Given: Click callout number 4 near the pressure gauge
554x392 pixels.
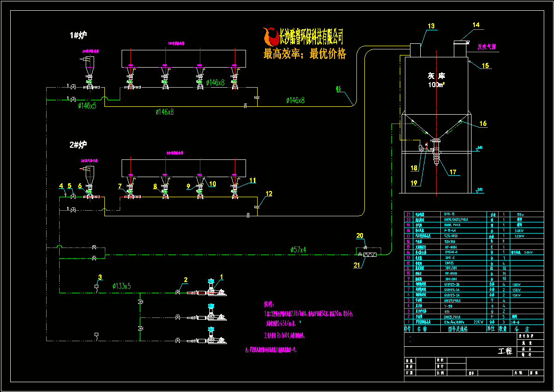Looking at the screenshot, I should (61, 186).
